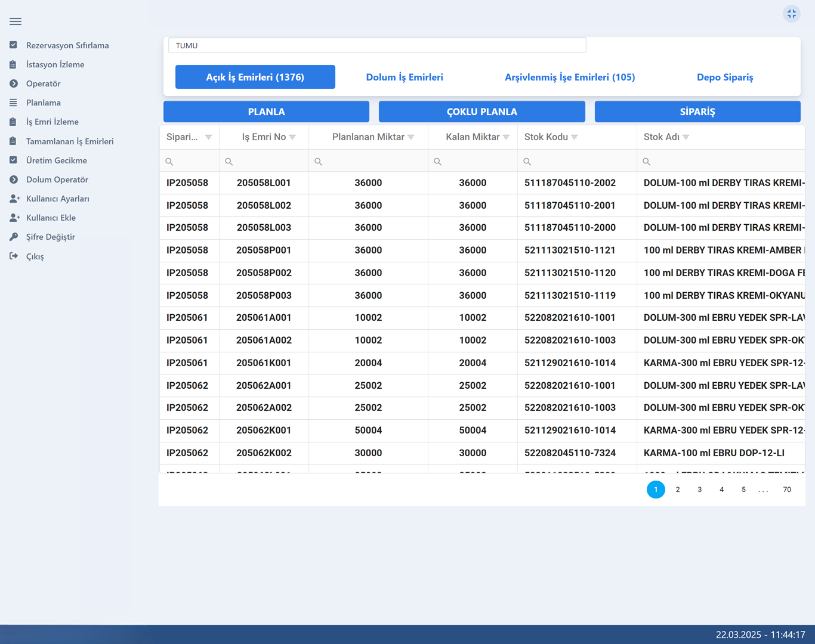Select the Açık İş Emirleri (1376) tab
This screenshot has width=815, height=644.
coord(255,77)
